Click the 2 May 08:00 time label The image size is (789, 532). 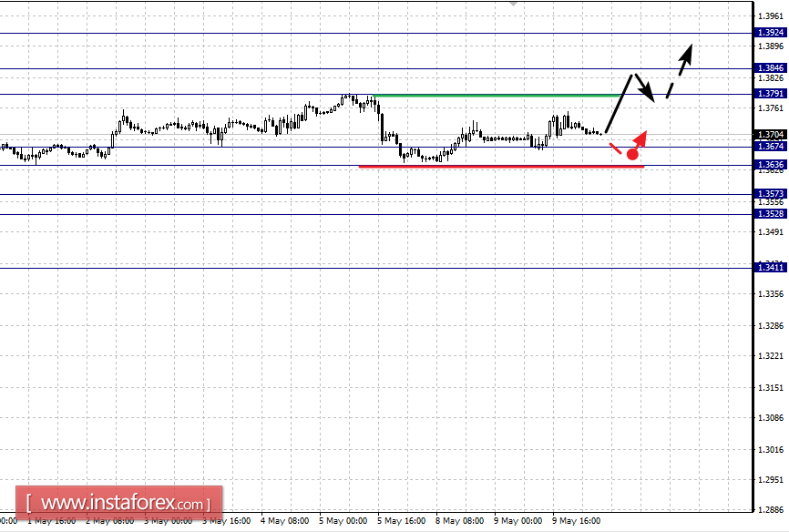[x=109, y=521]
